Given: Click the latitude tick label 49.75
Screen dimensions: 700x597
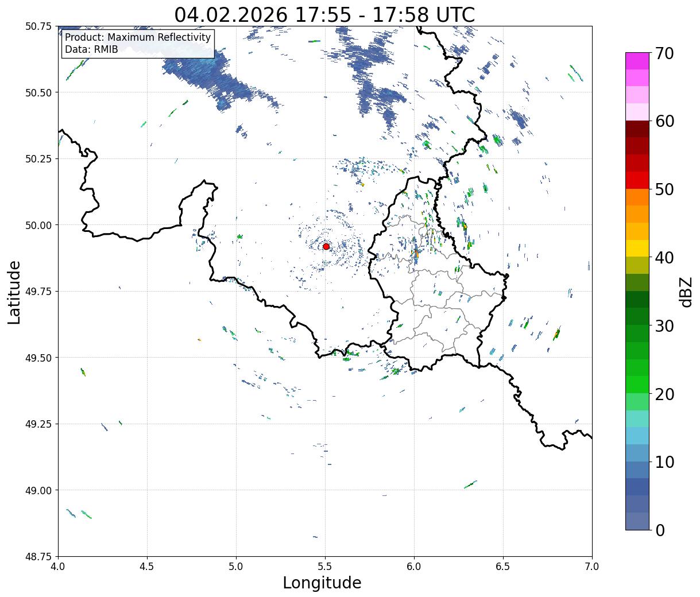Looking at the screenshot, I should [x=38, y=292].
